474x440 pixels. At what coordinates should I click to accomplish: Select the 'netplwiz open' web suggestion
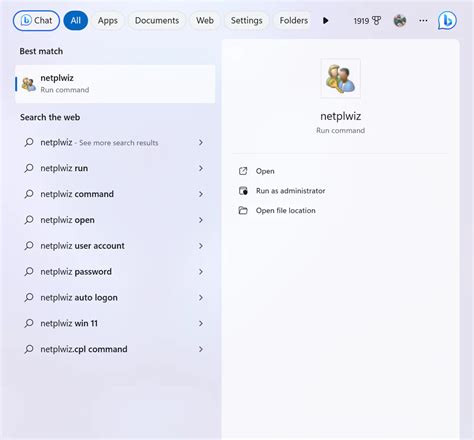point(115,220)
